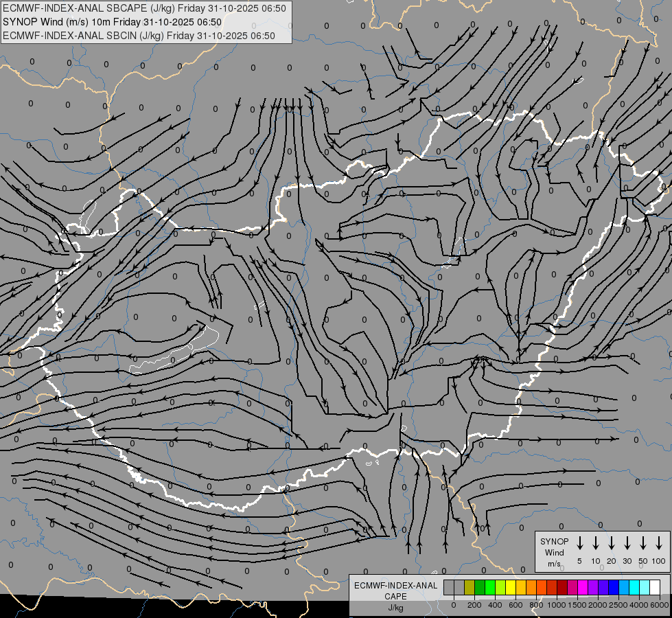Click the 50 m/s wind arrow in legend
Viewport: 672px width, 618px height.
click(x=643, y=542)
